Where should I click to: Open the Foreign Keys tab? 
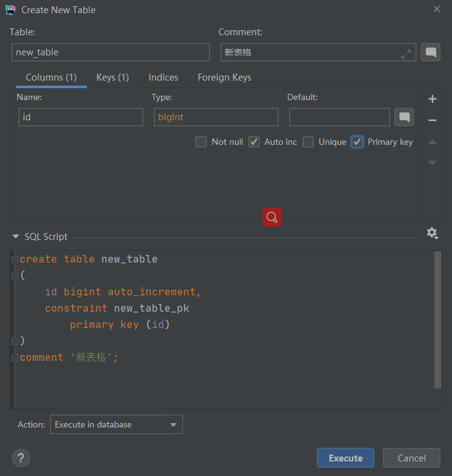(224, 77)
